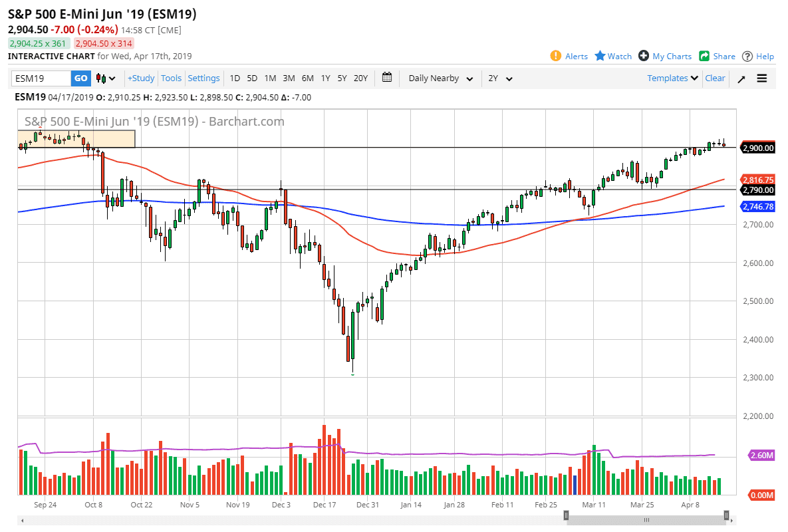
Task: Click the Clear link
Action: point(715,78)
